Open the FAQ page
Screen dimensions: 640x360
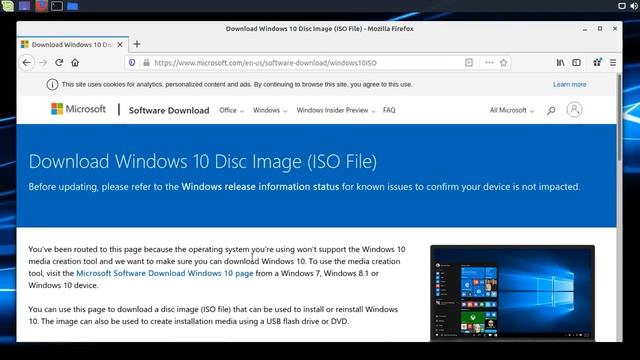pyautogui.click(x=389, y=110)
